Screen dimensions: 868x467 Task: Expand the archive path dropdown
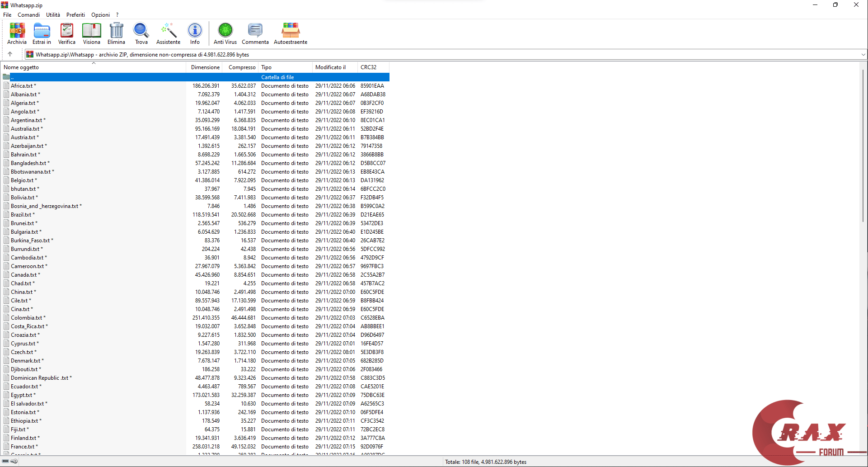(x=863, y=55)
